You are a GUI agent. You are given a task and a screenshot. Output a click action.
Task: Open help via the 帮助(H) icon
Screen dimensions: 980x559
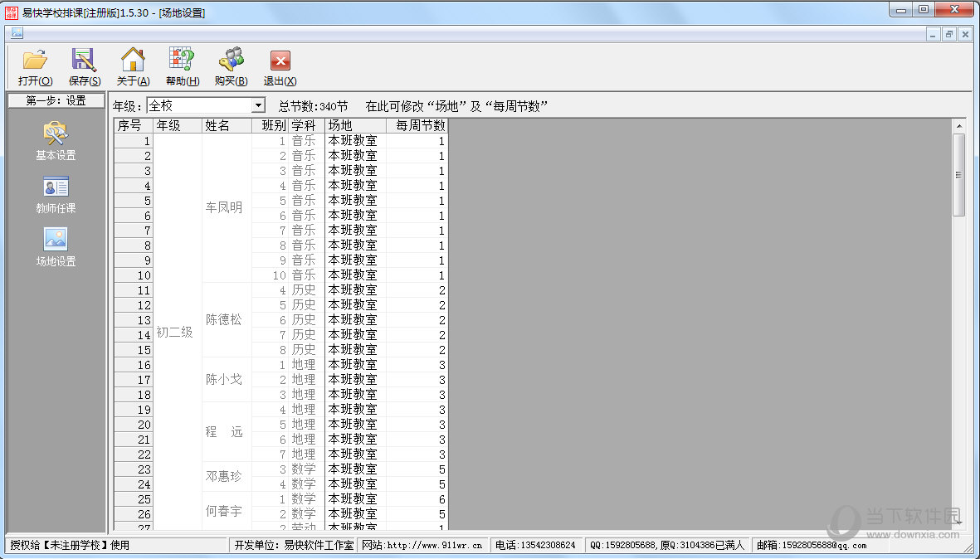[x=183, y=67]
